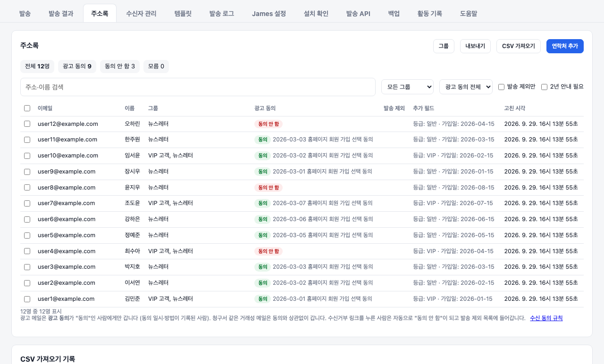Click the 이메일 column header
Image resolution: width=604 pixels, height=364 pixels.
pos(45,108)
